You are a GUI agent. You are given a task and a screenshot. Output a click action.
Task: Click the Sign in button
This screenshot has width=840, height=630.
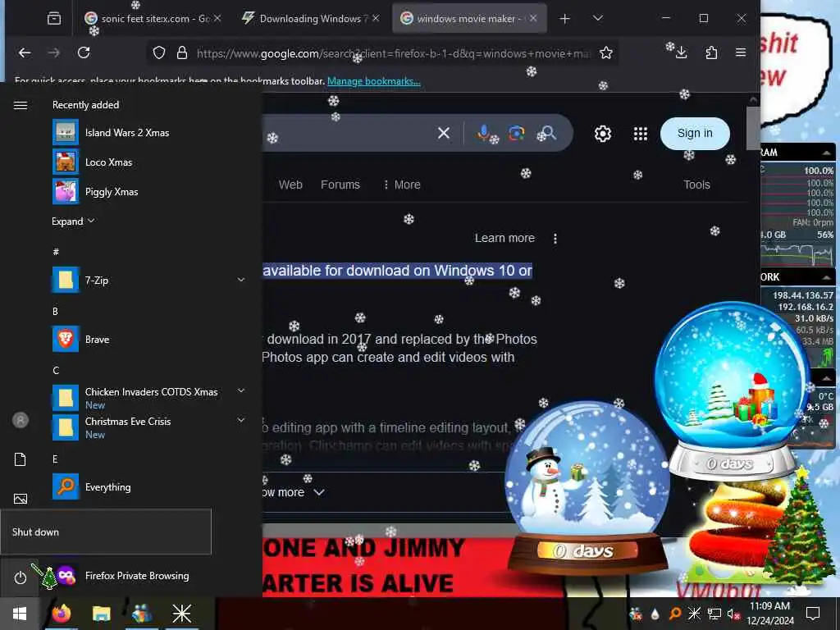pos(695,134)
